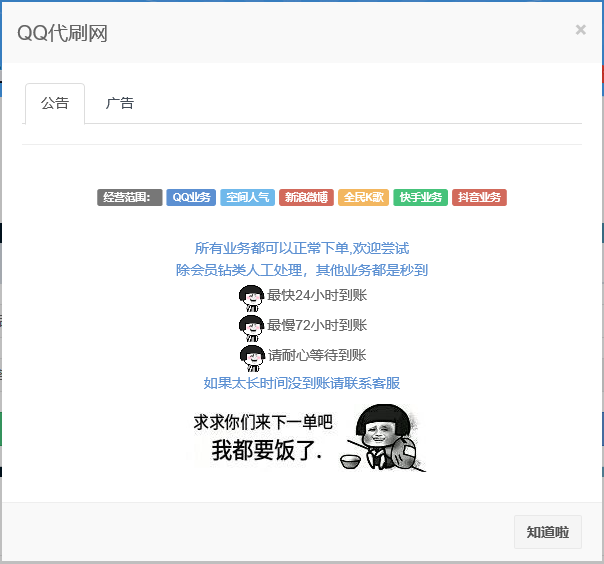Click the text 请耐心等待到账

point(317,355)
